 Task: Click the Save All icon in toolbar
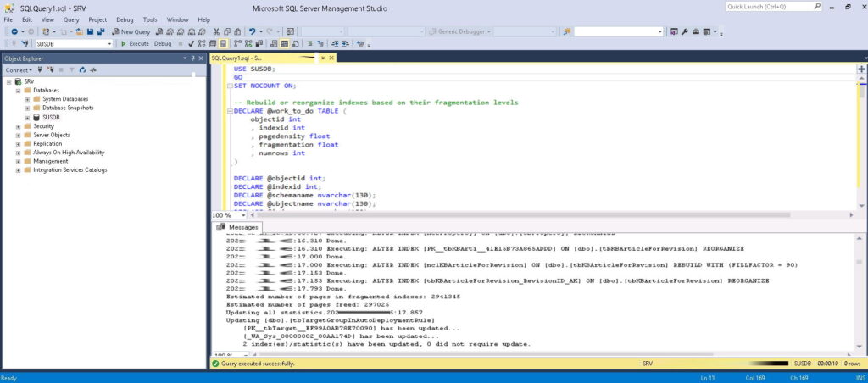click(100, 31)
